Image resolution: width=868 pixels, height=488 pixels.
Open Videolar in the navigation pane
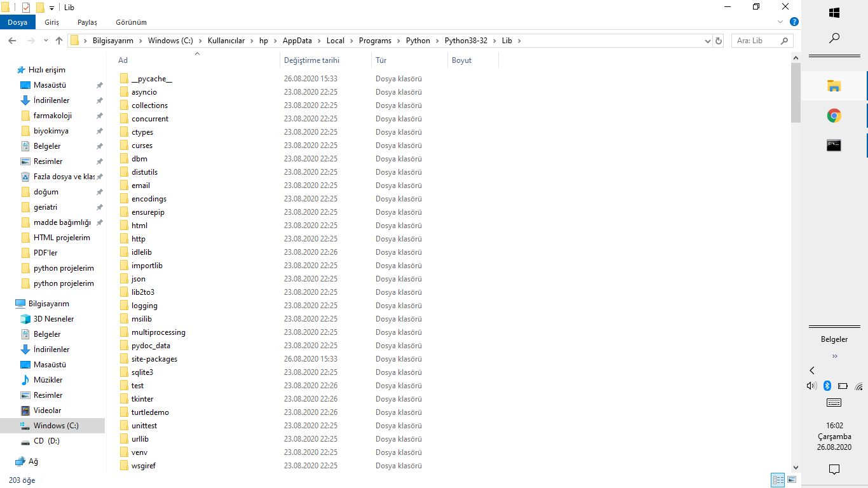47,410
